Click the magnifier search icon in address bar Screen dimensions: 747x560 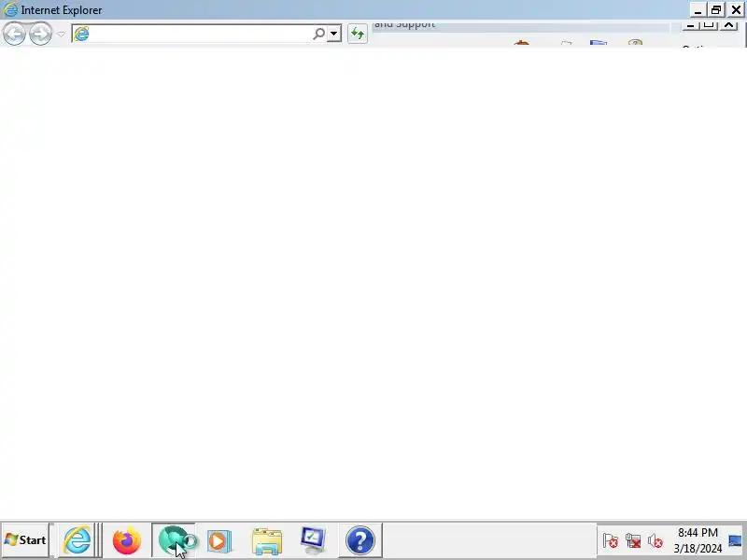318,34
